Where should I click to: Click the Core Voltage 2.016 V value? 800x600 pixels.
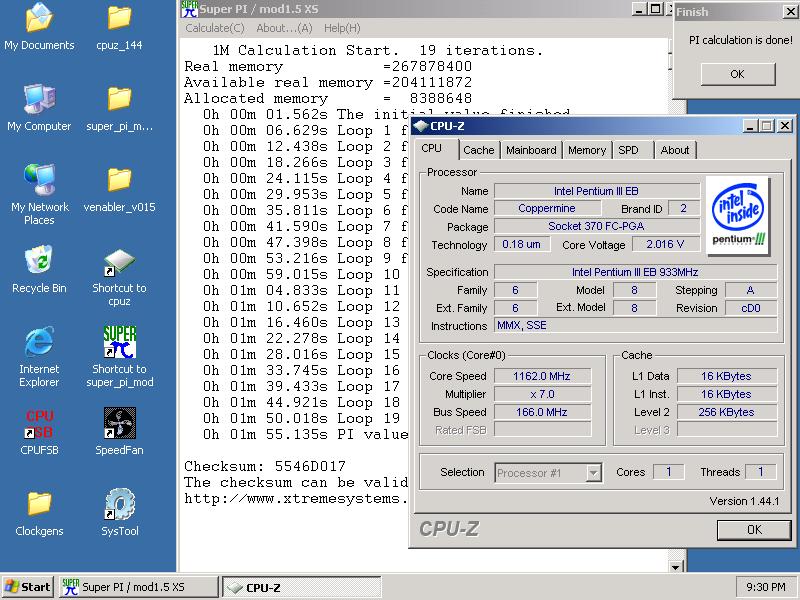click(x=665, y=244)
